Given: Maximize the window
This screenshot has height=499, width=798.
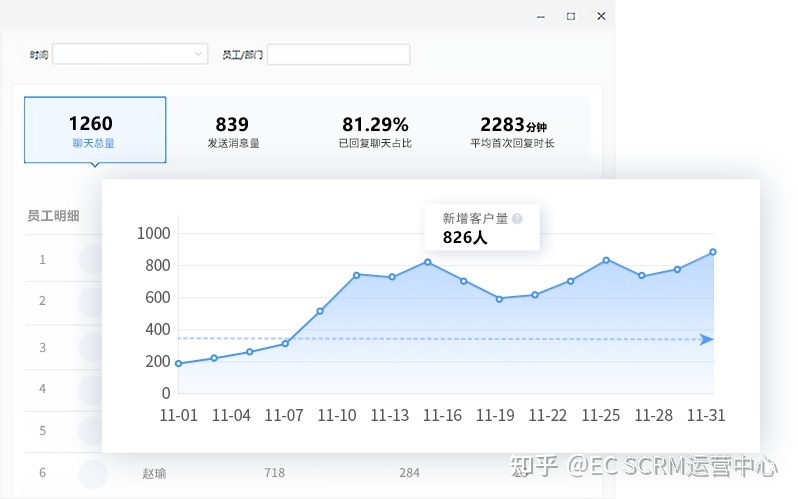Looking at the screenshot, I should coord(571,16).
